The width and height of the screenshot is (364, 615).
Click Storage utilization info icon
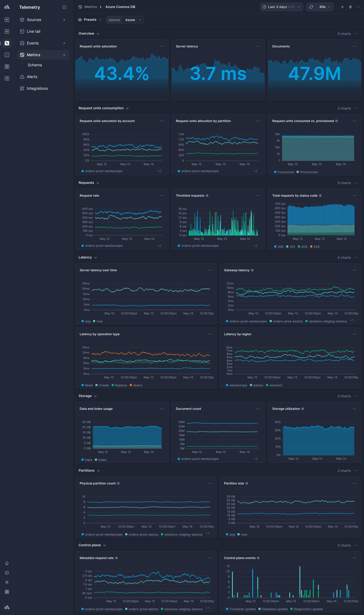(x=303, y=409)
